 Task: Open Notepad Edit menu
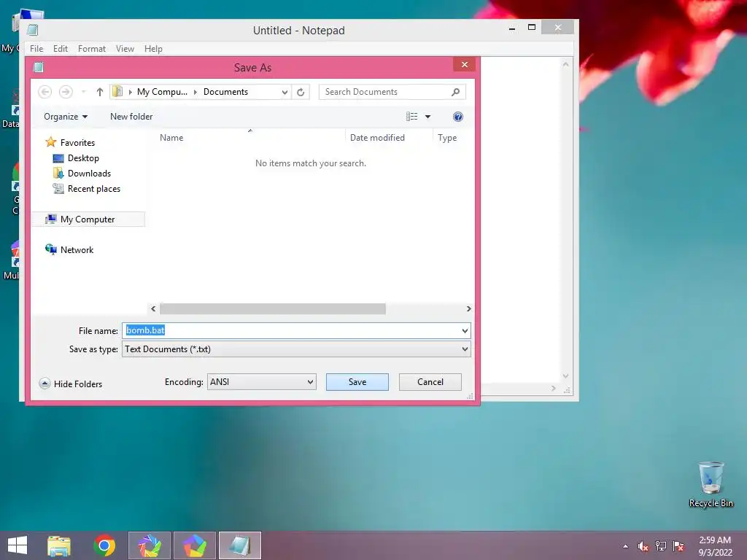tap(60, 49)
